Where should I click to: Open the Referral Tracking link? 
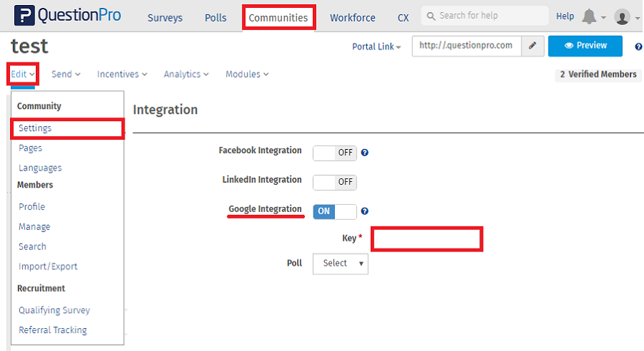click(53, 330)
